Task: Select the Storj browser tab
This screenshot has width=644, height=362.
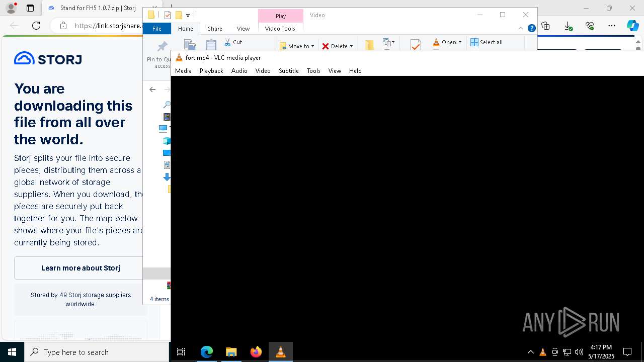Action: tap(93, 8)
